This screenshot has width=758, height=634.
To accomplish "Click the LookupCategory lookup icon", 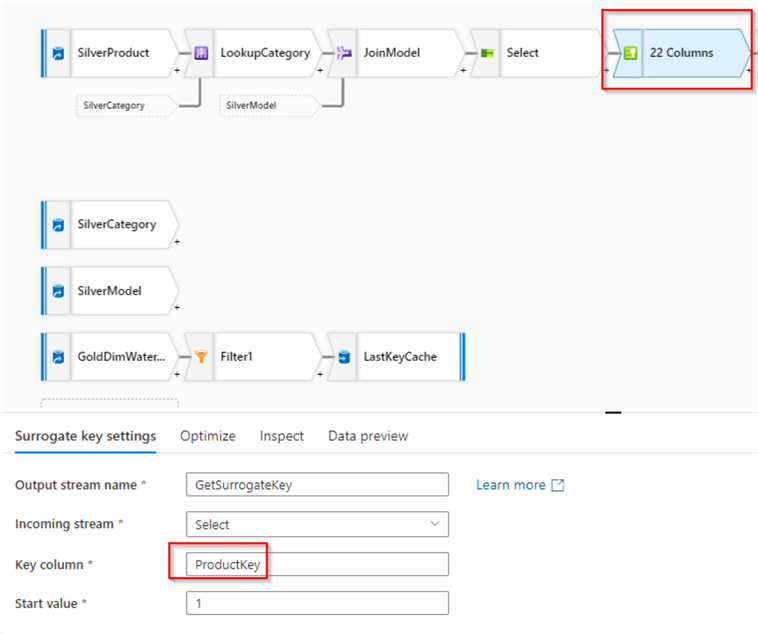I will pos(200,53).
